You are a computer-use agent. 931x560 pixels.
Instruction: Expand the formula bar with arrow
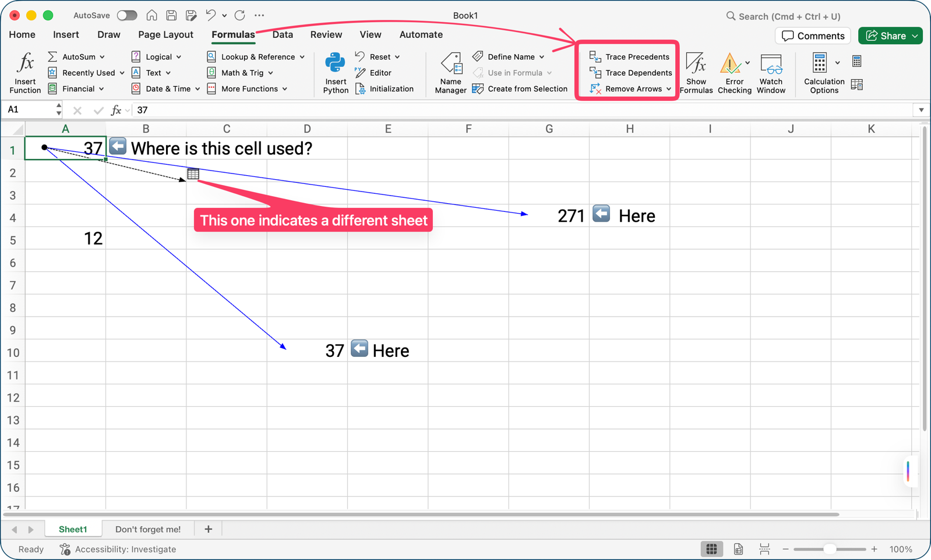(x=921, y=109)
